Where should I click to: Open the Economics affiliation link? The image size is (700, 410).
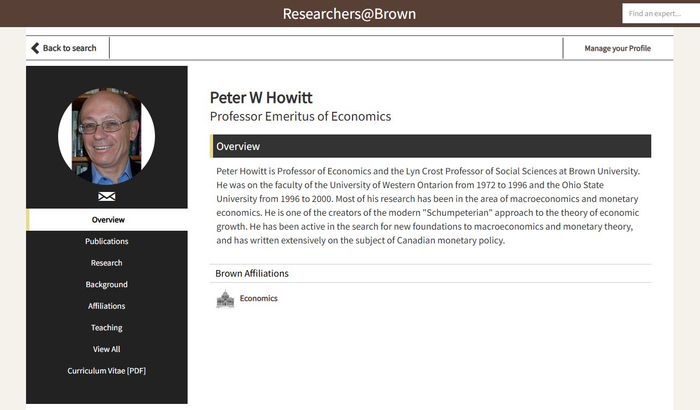coord(259,298)
